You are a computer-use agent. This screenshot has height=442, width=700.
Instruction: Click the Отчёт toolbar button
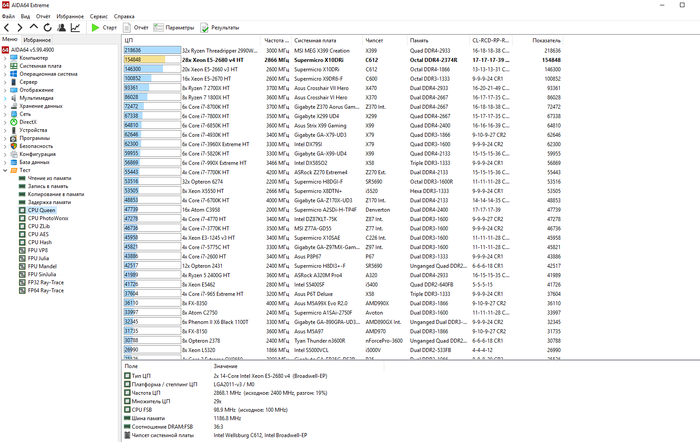tap(136, 28)
